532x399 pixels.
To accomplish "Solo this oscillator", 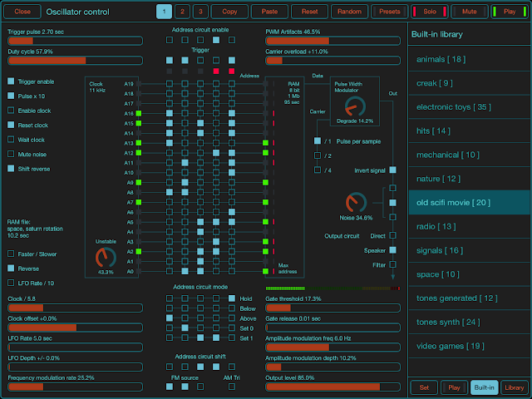I will (430, 12).
